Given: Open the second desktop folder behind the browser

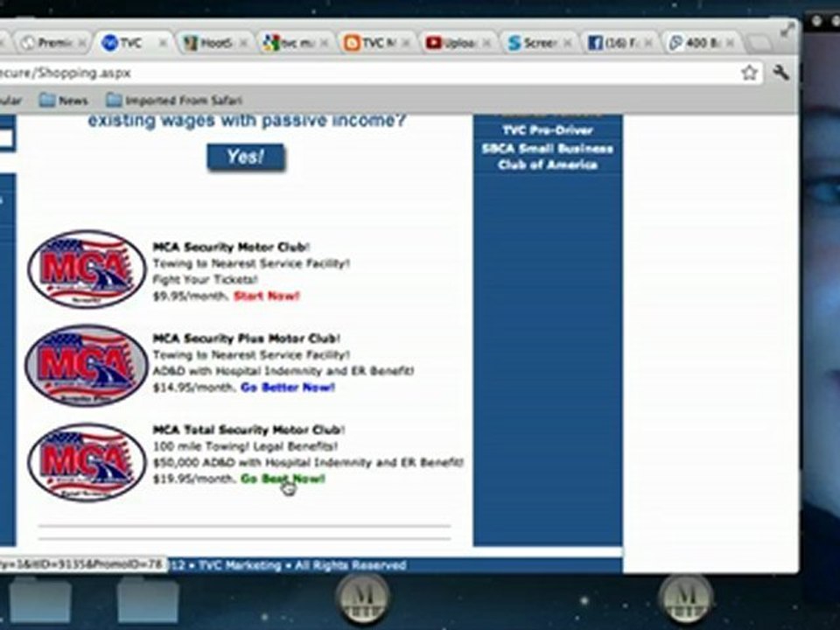Looking at the screenshot, I should (148, 598).
